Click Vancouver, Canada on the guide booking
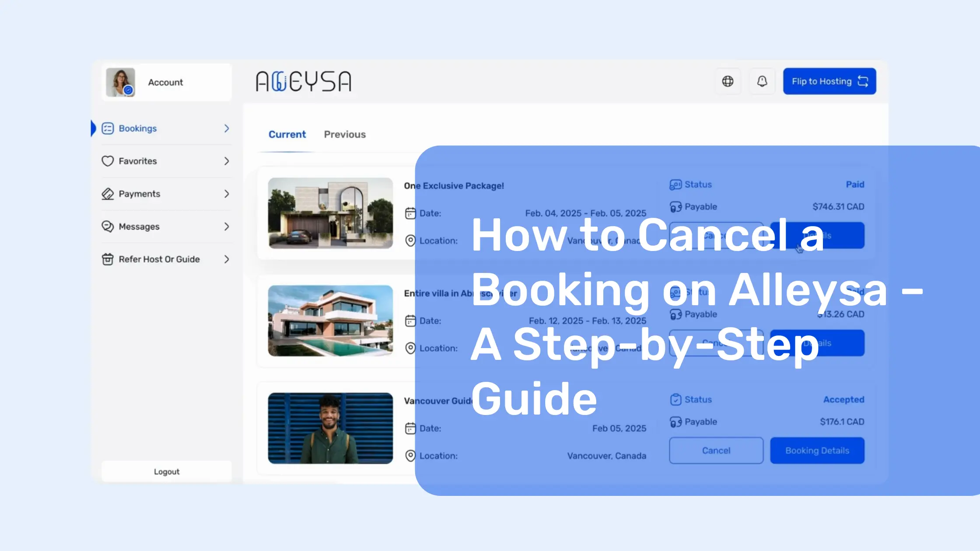The width and height of the screenshot is (980, 551). 606,456
